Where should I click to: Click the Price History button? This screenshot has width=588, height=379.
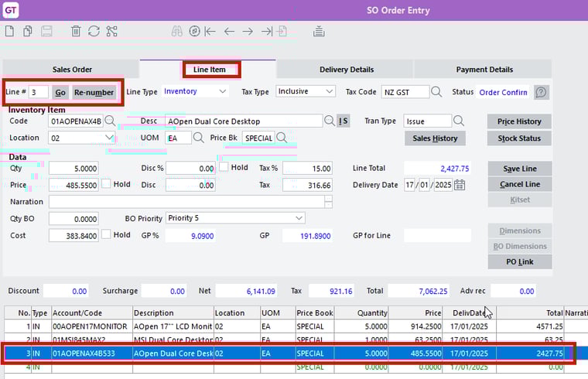coord(519,121)
